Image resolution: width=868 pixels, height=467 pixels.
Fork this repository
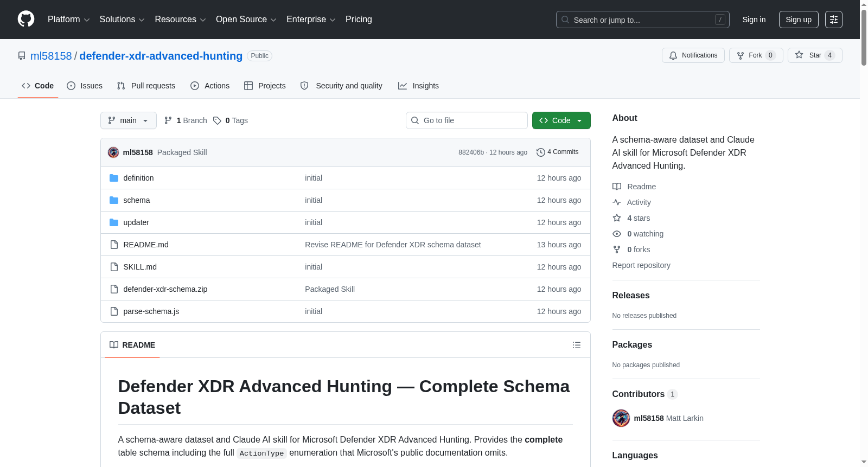pyautogui.click(x=756, y=55)
